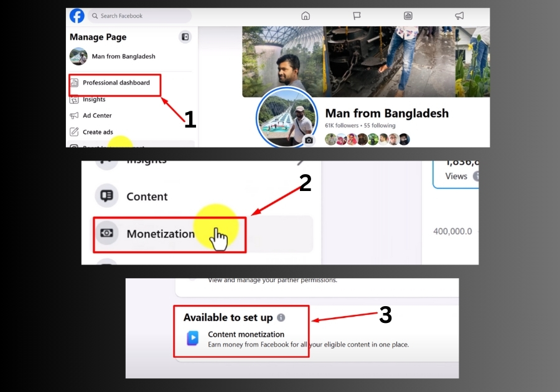
Task: Click the Ad Center megaphone icon
Action: (x=74, y=115)
